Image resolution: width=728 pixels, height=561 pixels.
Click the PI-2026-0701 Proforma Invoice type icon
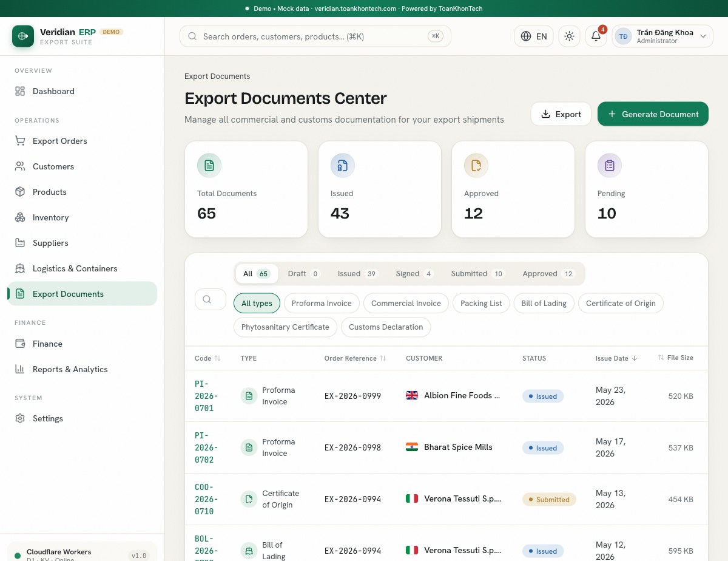pos(249,396)
